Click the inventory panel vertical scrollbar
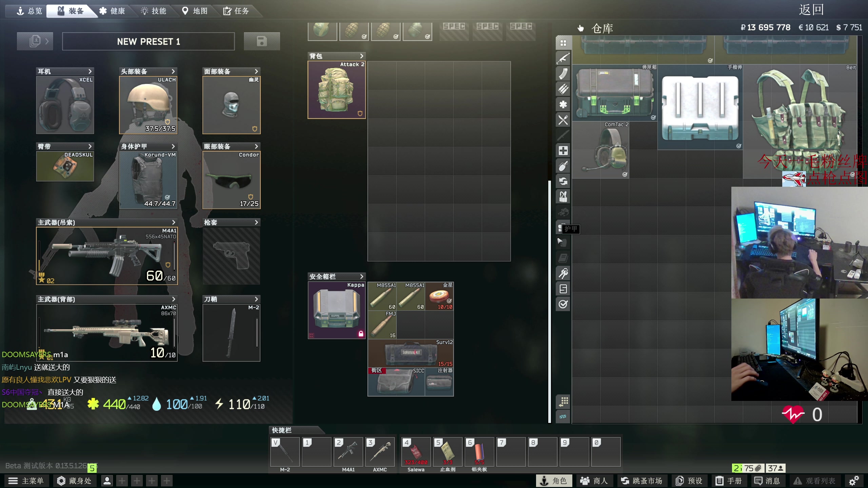The image size is (868, 488). point(550,302)
